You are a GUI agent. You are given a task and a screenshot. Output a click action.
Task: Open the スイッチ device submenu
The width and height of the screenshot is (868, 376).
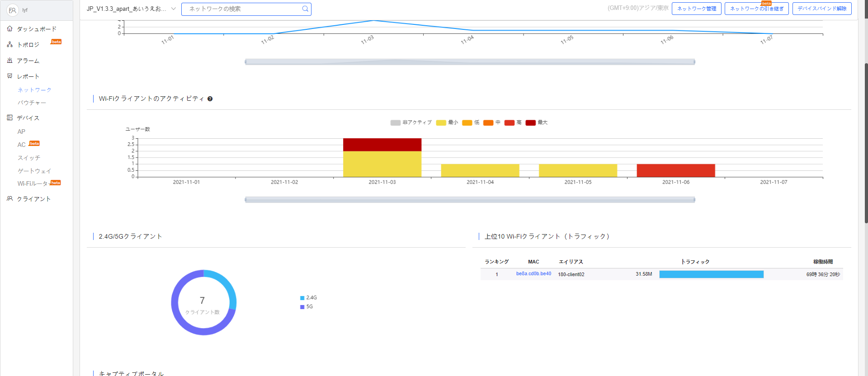29,158
